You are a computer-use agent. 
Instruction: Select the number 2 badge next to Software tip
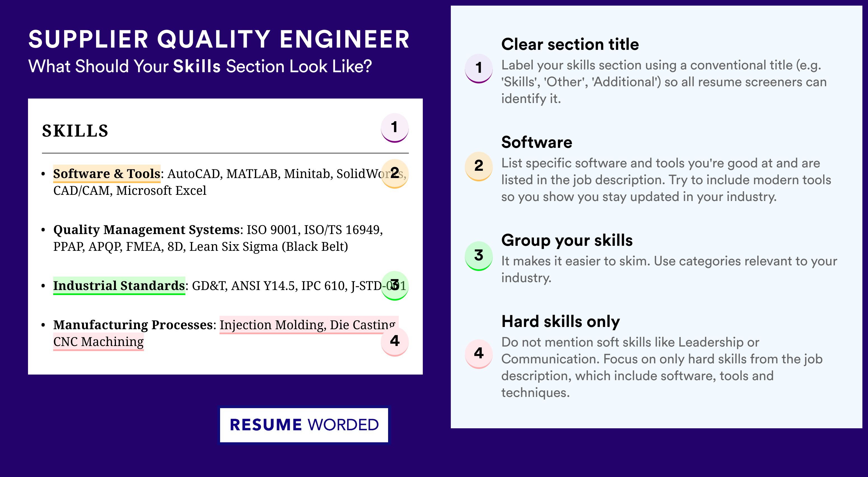click(479, 166)
